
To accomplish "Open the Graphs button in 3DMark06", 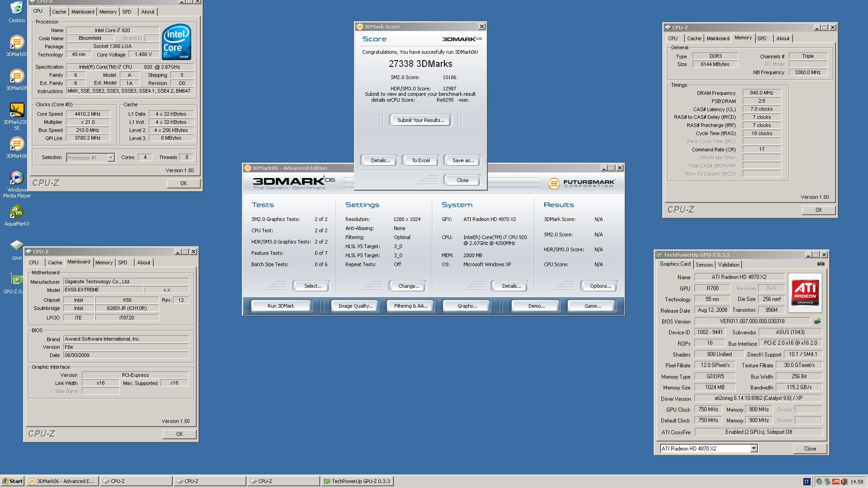I will point(467,306).
